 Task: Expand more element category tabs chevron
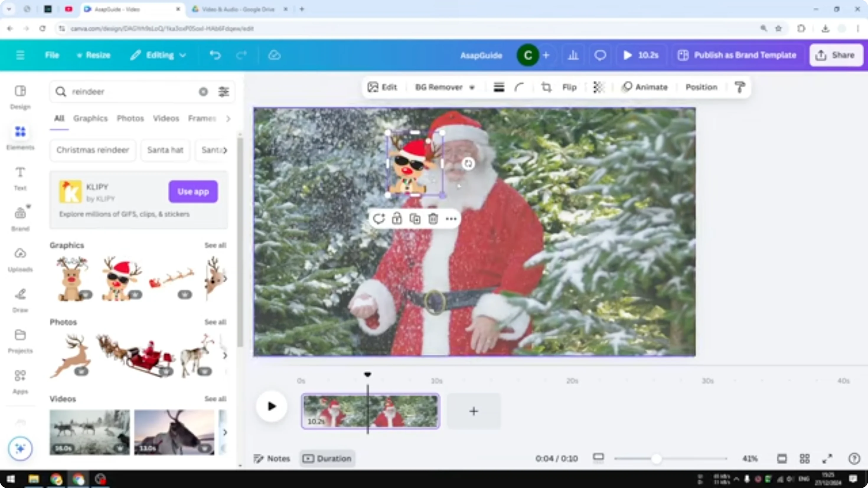(x=229, y=119)
